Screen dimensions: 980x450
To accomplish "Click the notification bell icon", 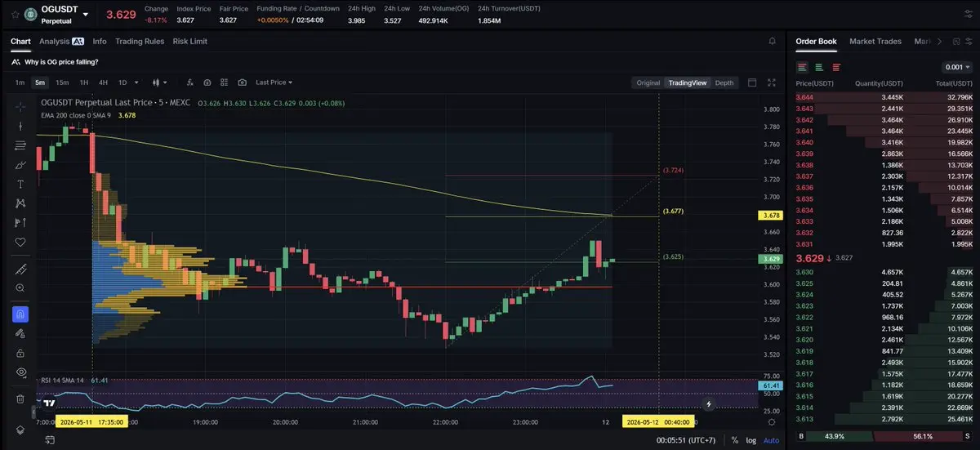I will [x=772, y=41].
